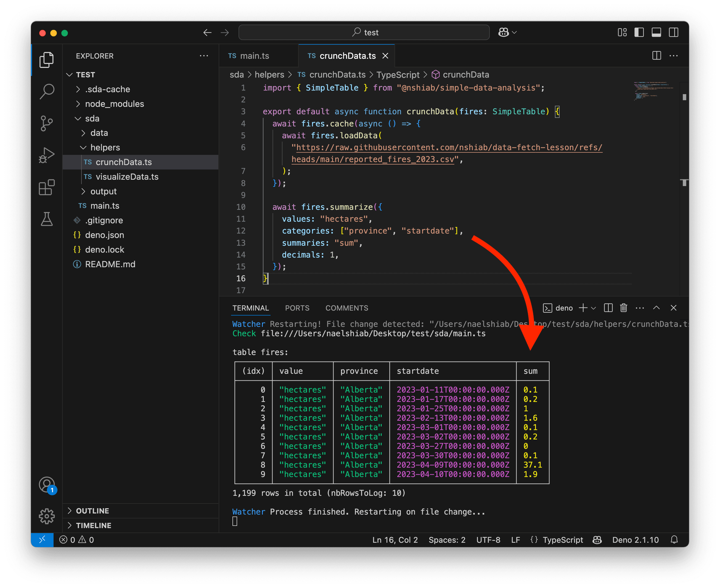Toggle the bottom panel visibility

656,33
